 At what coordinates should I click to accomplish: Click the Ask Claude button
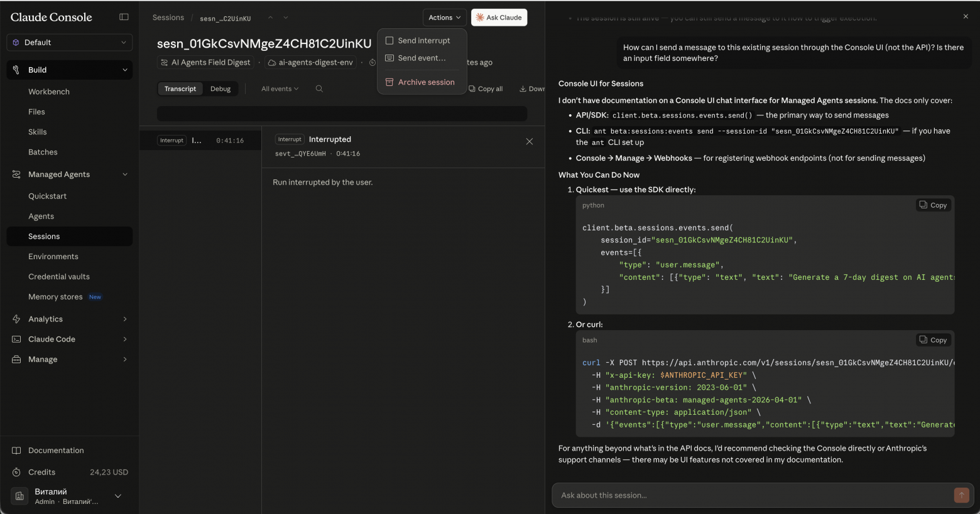pyautogui.click(x=499, y=18)
